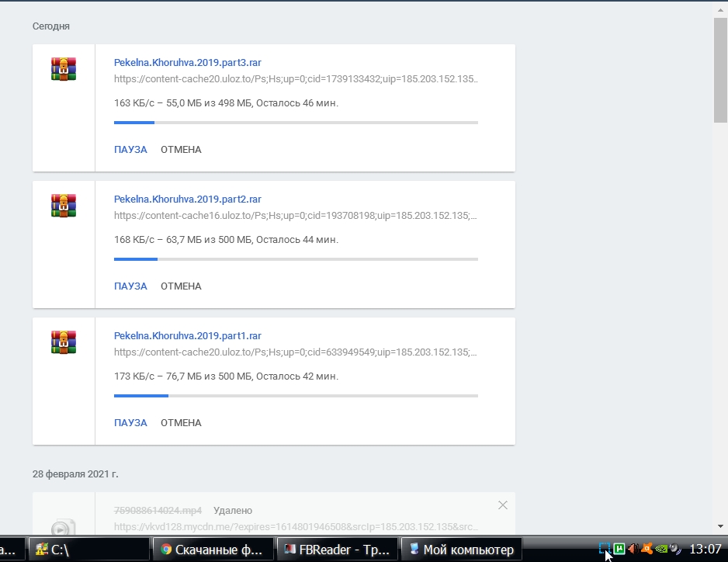This screenshot has width=728, height=562.
Task: Switch to the Chrome 'Скачанные ф...' taskbar button
Action: pos(213,550)
